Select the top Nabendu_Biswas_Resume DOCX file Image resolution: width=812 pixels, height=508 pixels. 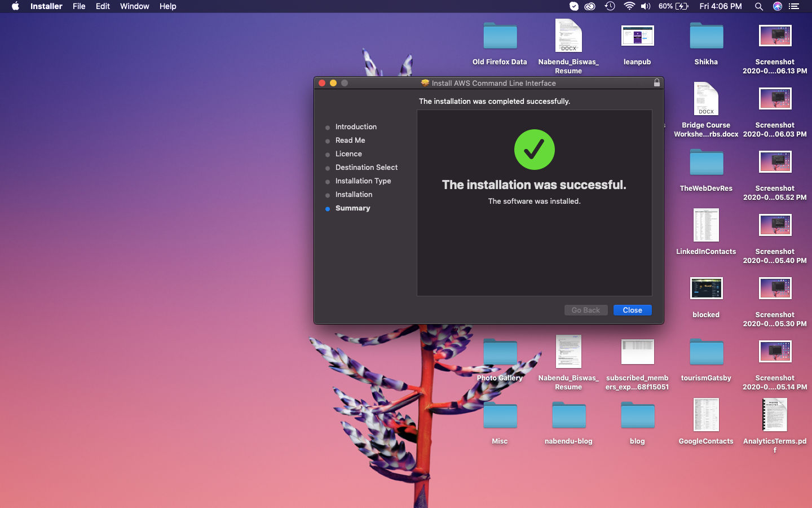click(568, 36)
